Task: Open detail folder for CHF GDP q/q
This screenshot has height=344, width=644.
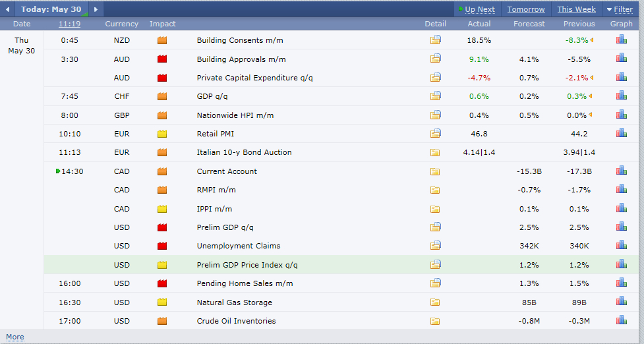Action: click(x=435, y=96)
